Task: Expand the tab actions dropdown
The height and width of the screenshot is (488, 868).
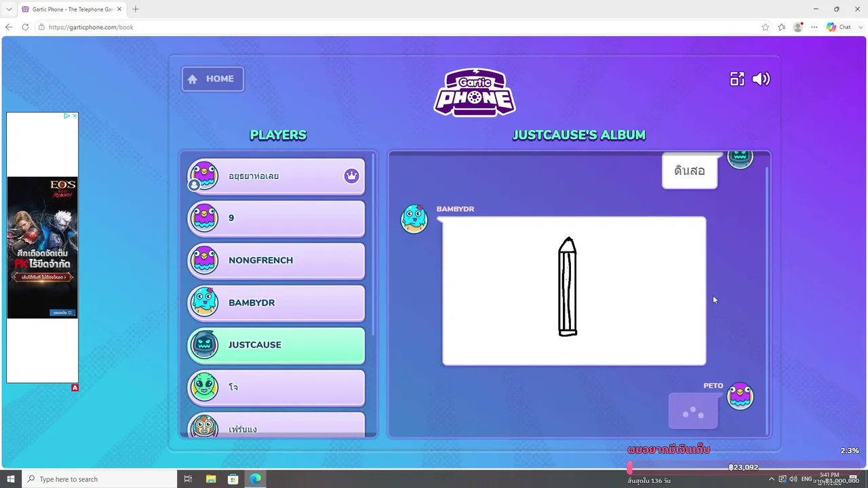Action: tap(9, 9)
